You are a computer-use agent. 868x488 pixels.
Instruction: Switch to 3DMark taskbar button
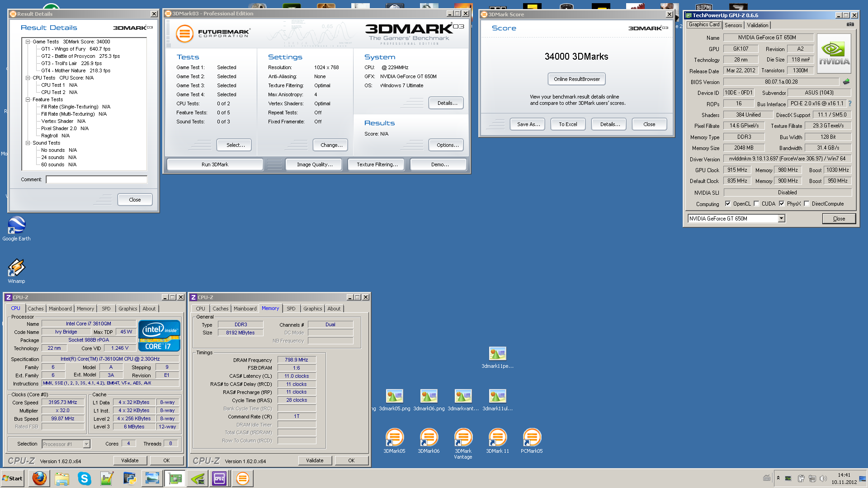tap(243, 478)
